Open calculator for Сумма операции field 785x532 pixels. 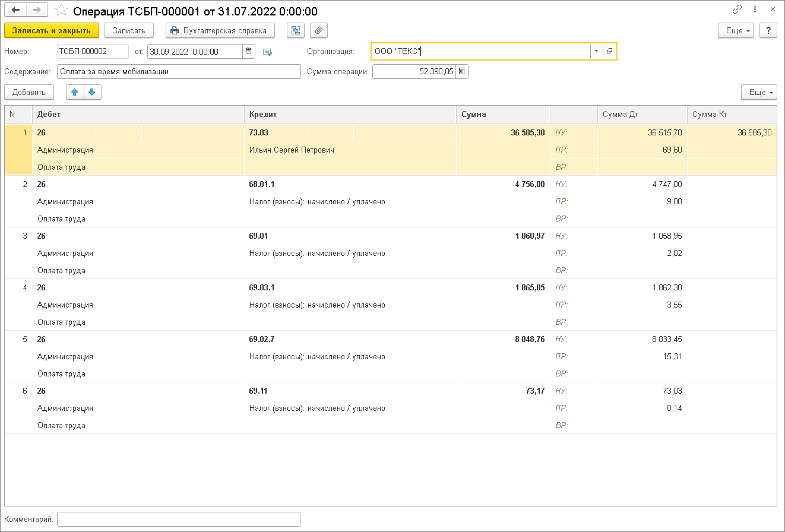point(462,72)
